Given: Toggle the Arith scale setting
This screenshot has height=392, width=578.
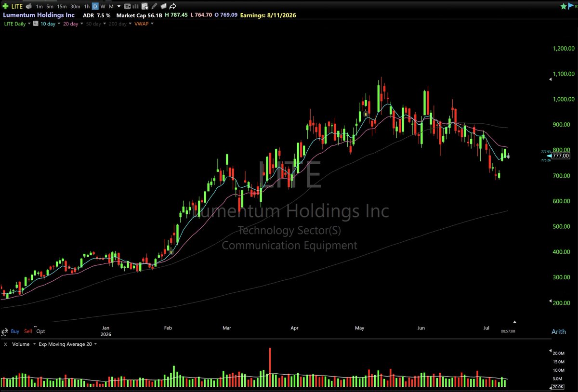Looking at the screenshot, I should 559,332.
